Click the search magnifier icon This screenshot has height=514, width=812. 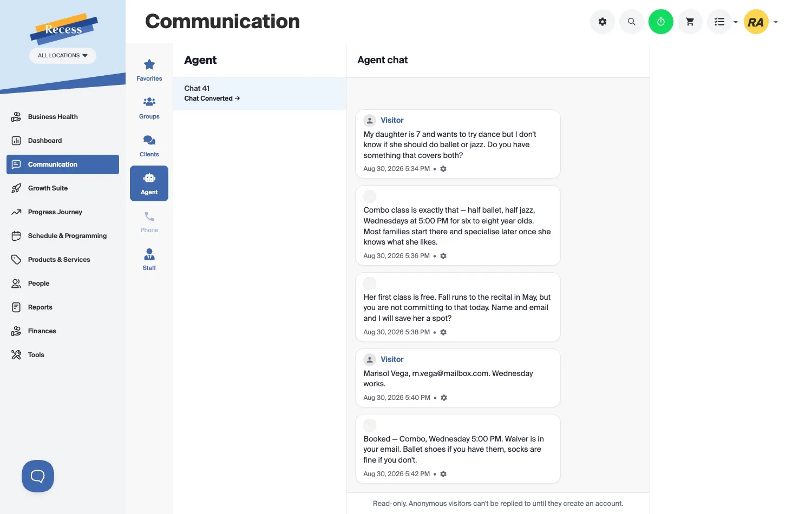point(631,22)
